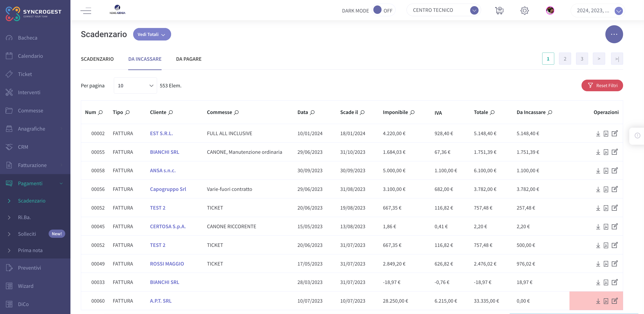The height and width of the screenshot is (314, 644).
Task: Open the CERTOSA S.p.A. client link
Action: pos(168,226)
